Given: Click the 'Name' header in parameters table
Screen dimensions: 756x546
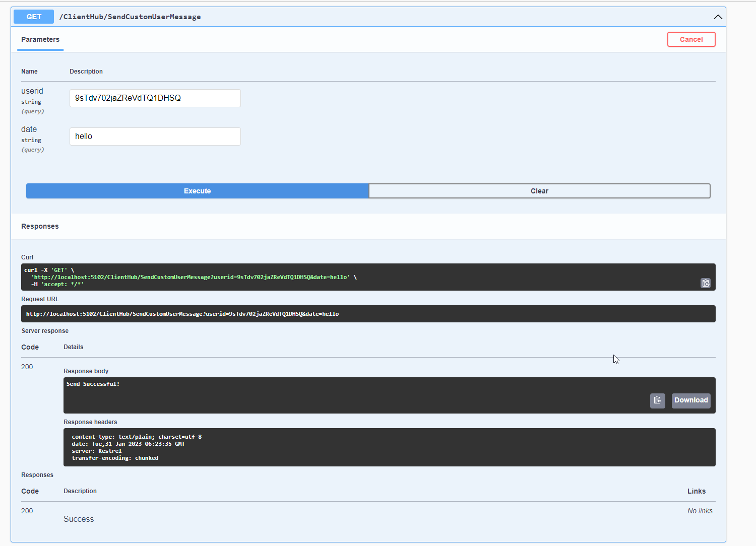Looking at the screenshot, I should pos(29,72).
